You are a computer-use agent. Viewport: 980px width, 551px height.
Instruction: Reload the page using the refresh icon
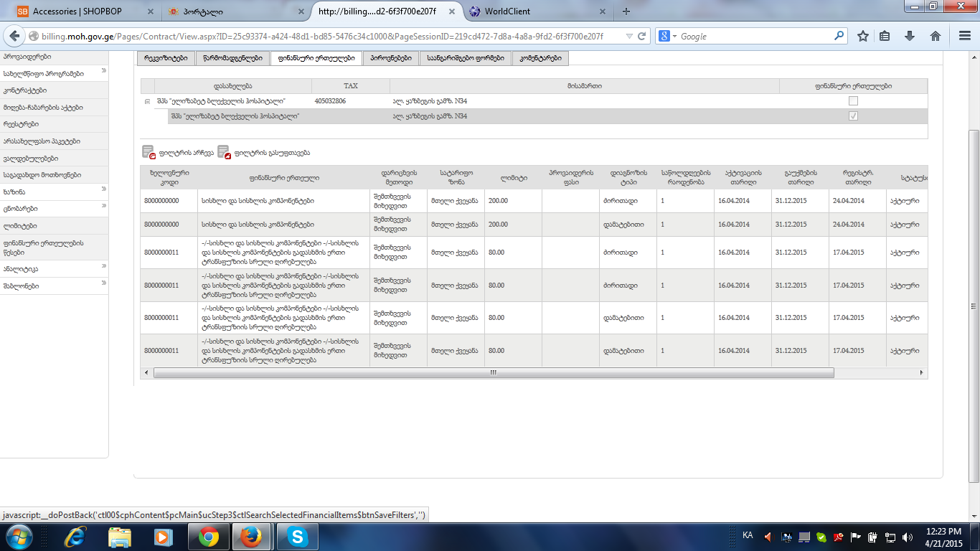642,36
